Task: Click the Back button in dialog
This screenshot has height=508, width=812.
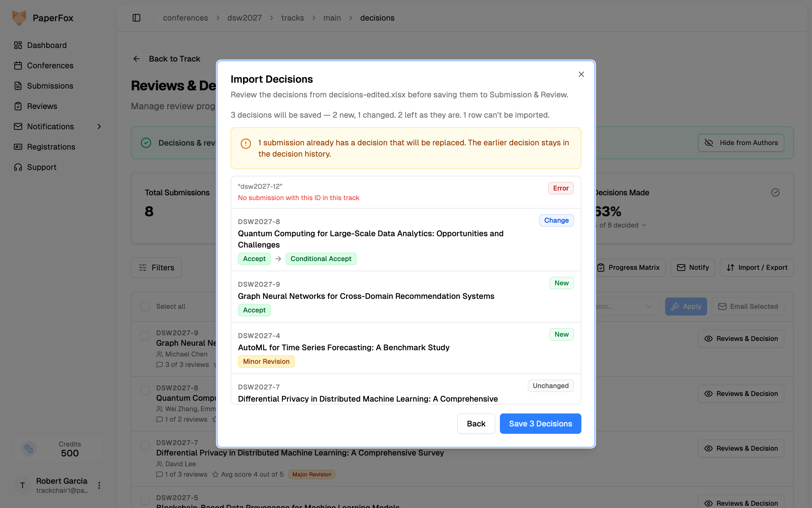Action: (476, 423)
